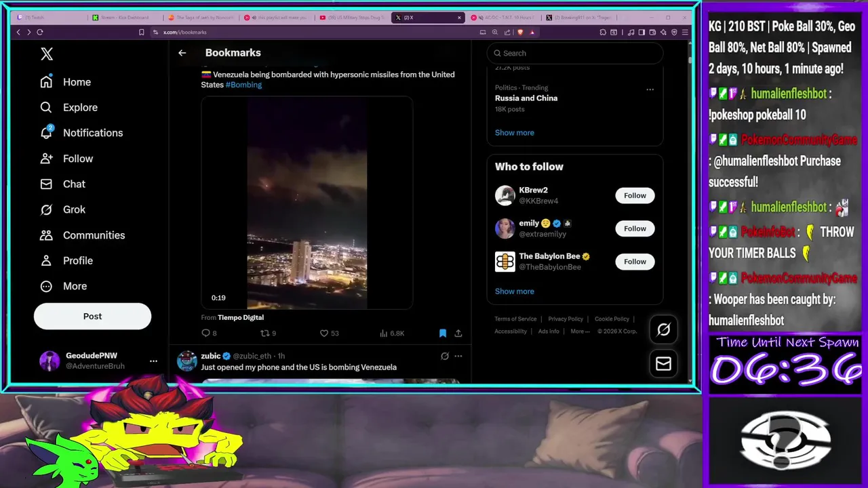Repost the Venezuela post with 9 reposts
The image size is (868, 488).
(x=269, y=333)
